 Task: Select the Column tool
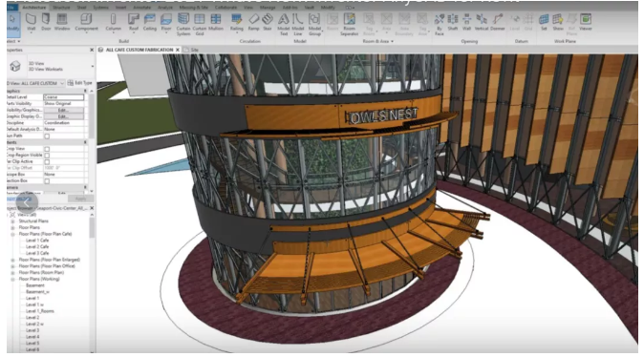pyautogui.click(x=114, y=23)
